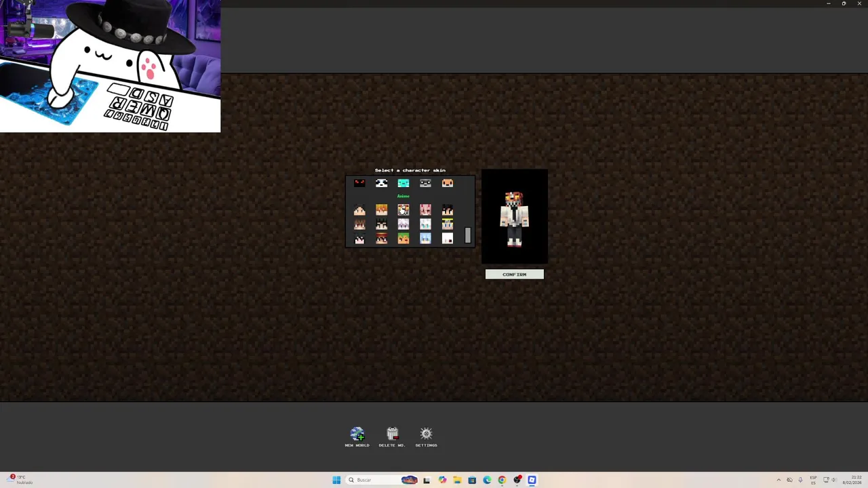Grab the skin list scrollbar handle
Viewport: 868px width, 488px height.
point(468,235)
